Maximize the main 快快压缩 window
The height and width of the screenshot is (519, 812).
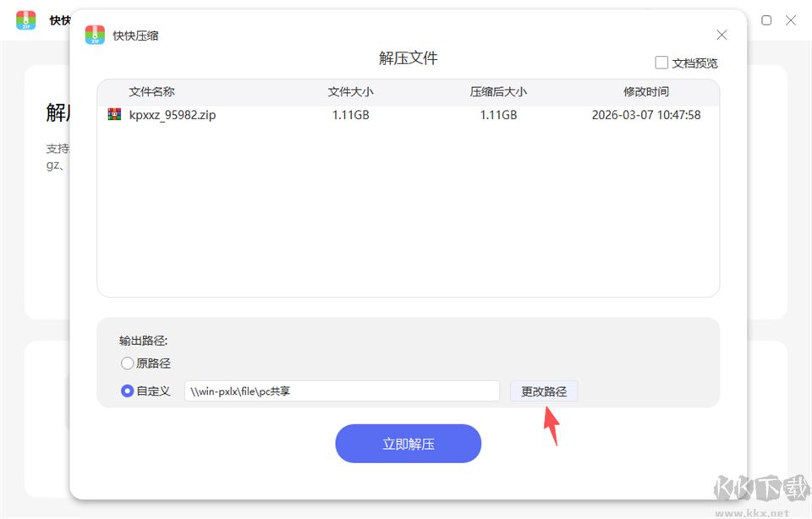(765, 19)
